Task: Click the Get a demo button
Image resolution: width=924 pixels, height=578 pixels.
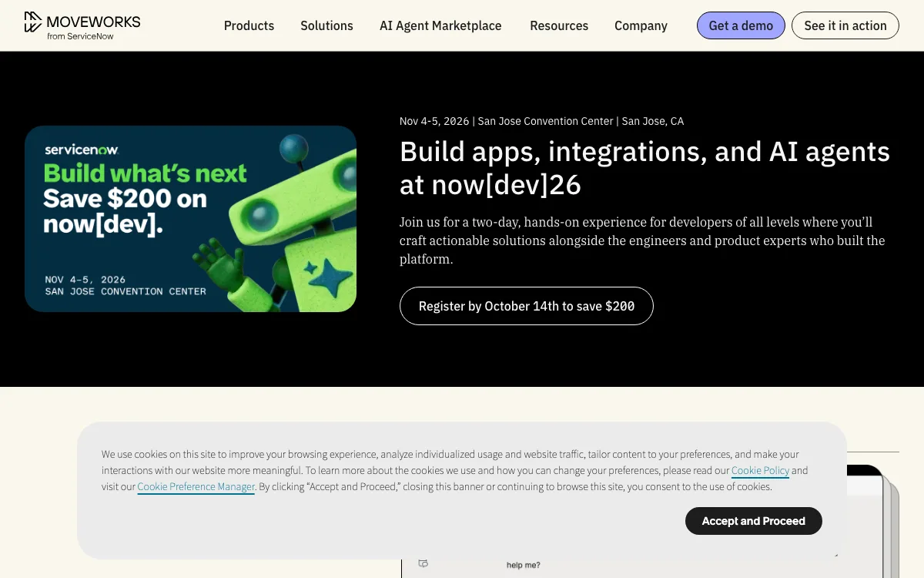Action: click(x=741, y=25)
